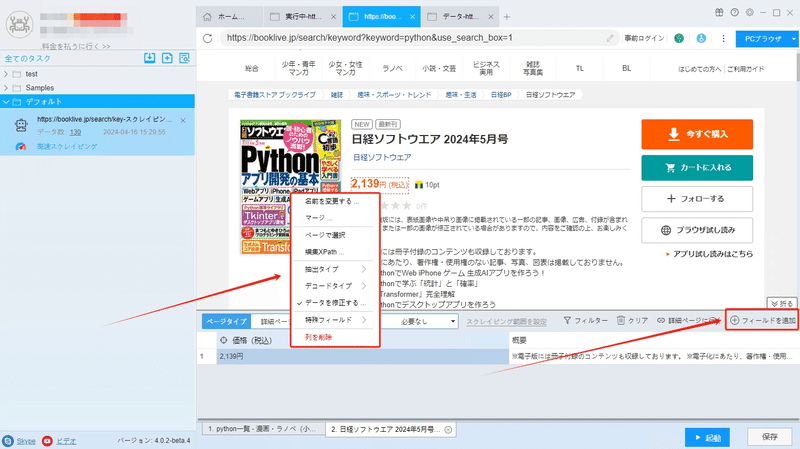800x449 pixels.
Task: Open the settings gear icon
Action: click(749, 13)
